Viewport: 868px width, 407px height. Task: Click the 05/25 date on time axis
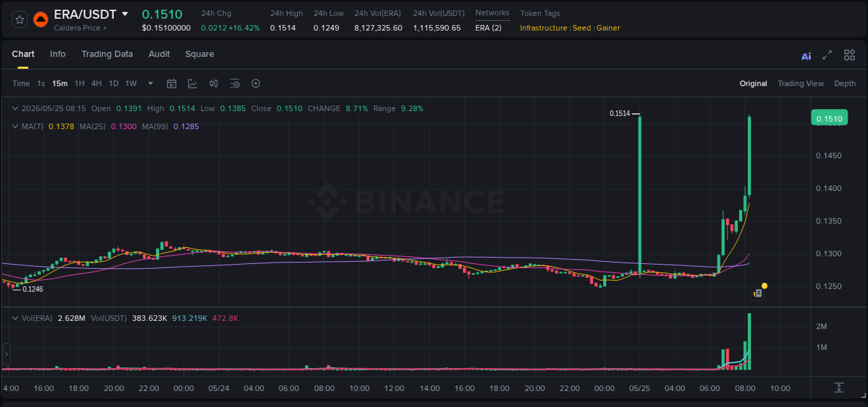coord(639,388)
